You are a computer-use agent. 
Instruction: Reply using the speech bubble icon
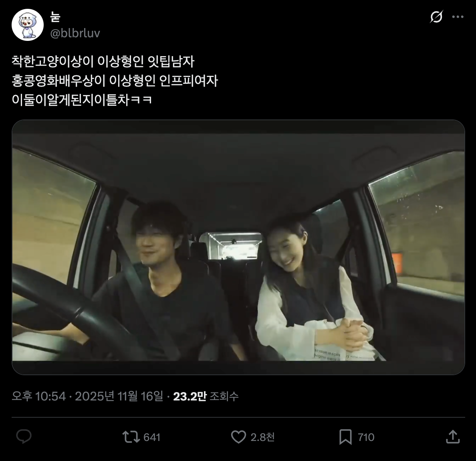[24, 437]
